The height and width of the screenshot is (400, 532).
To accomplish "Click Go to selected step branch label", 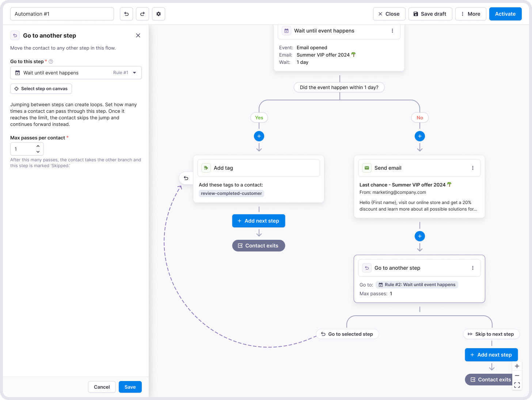I will point(347,334).
